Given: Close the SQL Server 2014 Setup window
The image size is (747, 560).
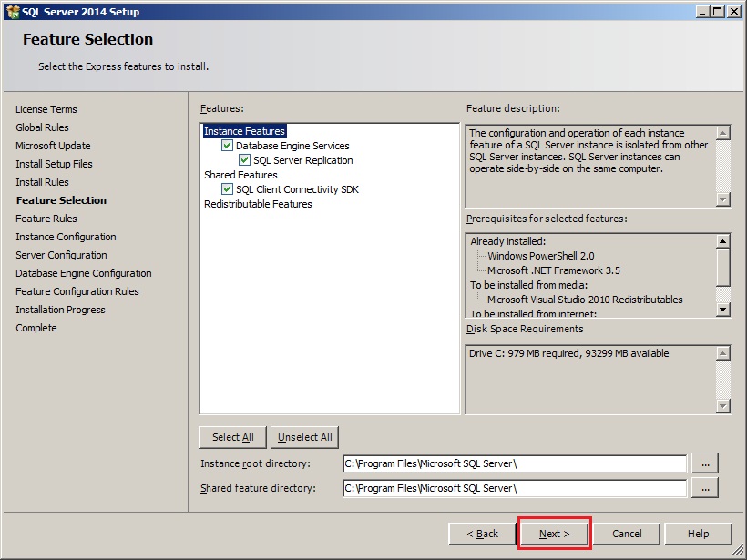Looking at the screenshot, I should coord(734,12).
